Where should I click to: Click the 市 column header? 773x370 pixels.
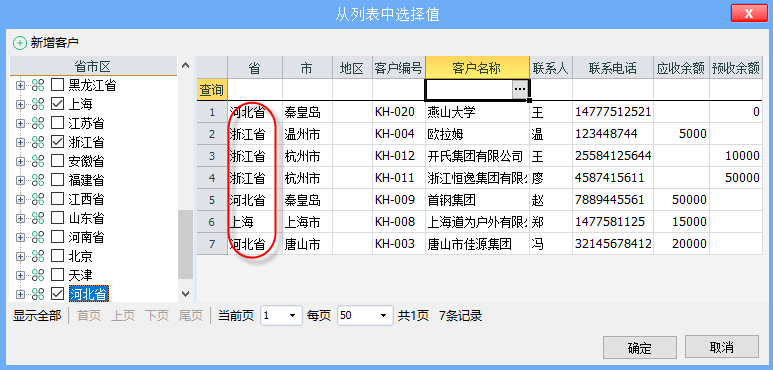(x=307, y=67)
